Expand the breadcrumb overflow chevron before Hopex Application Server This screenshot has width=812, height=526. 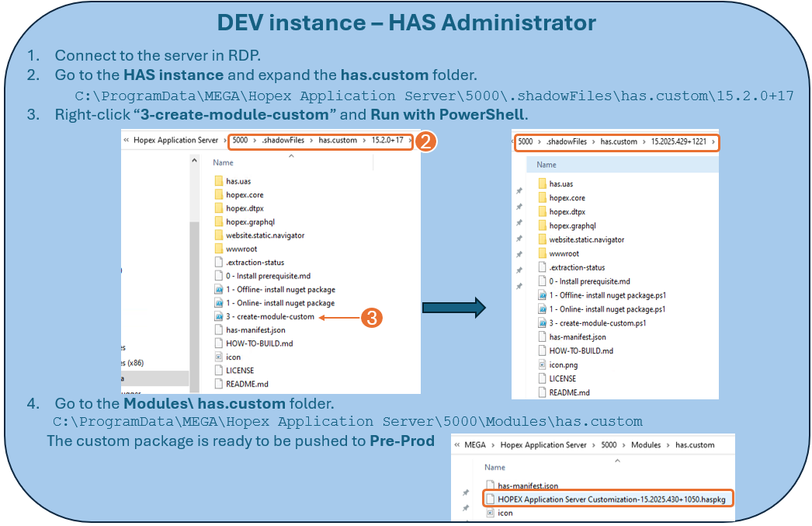click(127, 141)
